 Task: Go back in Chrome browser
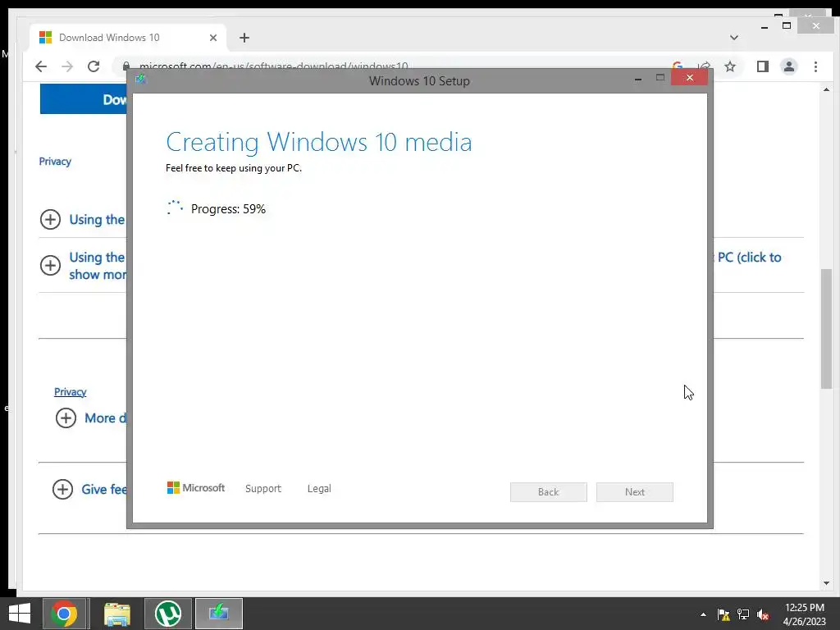(41, 66)
